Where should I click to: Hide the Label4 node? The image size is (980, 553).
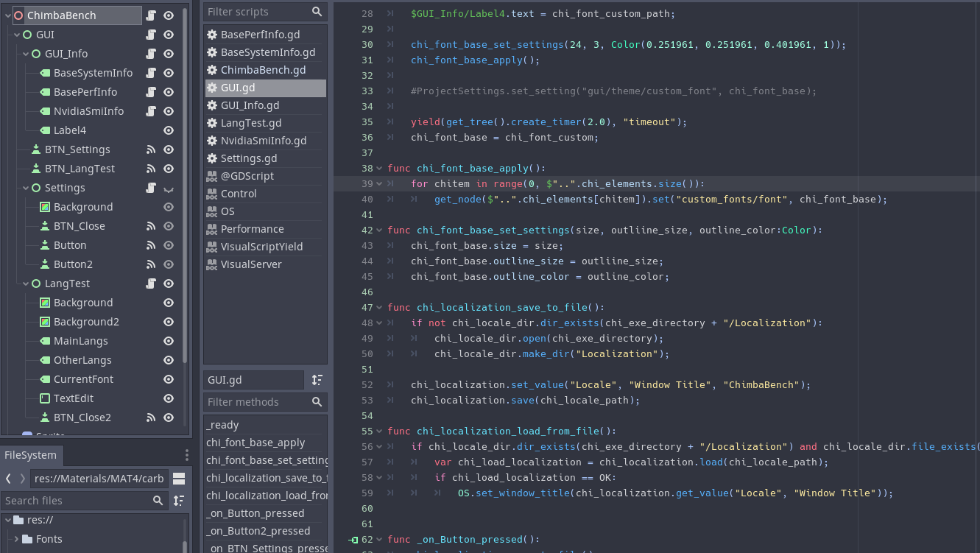[169, 130]
